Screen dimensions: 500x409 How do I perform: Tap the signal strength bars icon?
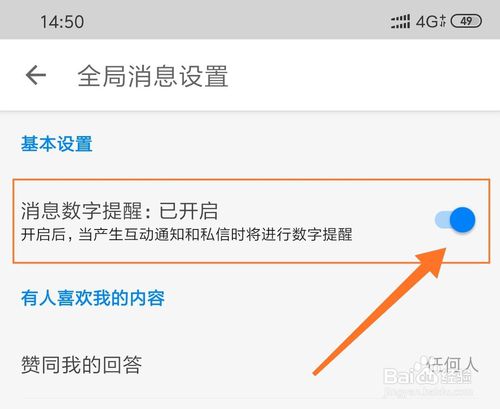[400, 22]
